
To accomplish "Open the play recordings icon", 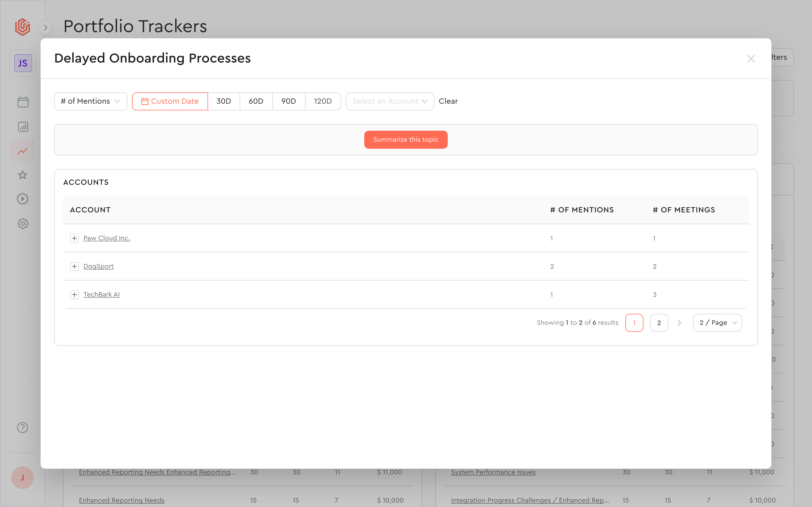I will (23, 199).
